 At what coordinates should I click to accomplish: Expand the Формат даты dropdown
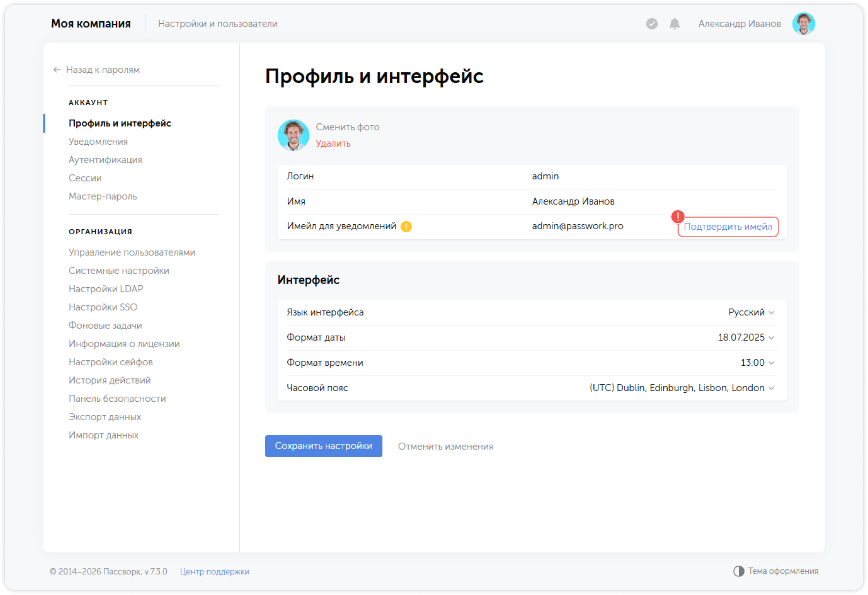pos(744,337)
